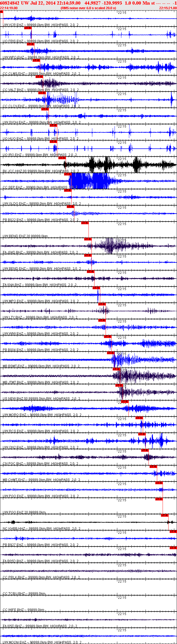Select the BK JCC HHZ 00 trace label

tap(41, 171)
